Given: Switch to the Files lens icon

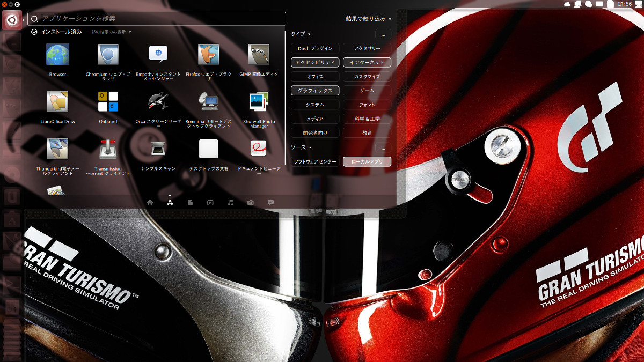Looking at the screenshot, I should click(190, 202).
